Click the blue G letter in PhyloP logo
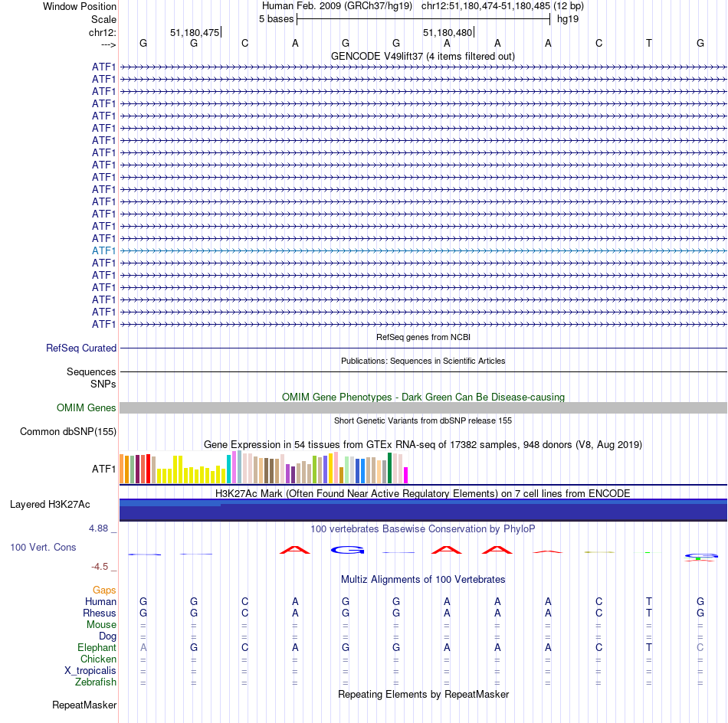The height and width of the screenshot is (723, 728). [348, 550]
